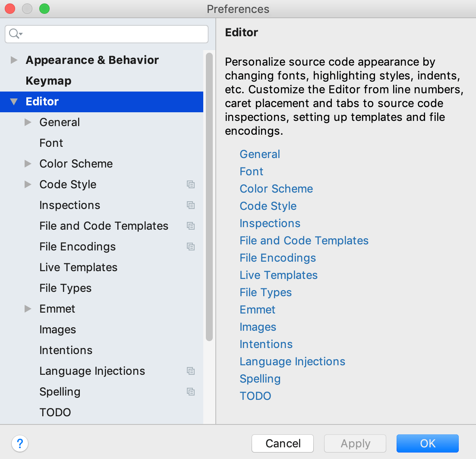Expand the Color Scheme subsection arrow
Screen dimensions: 476x459
point(28,164)
